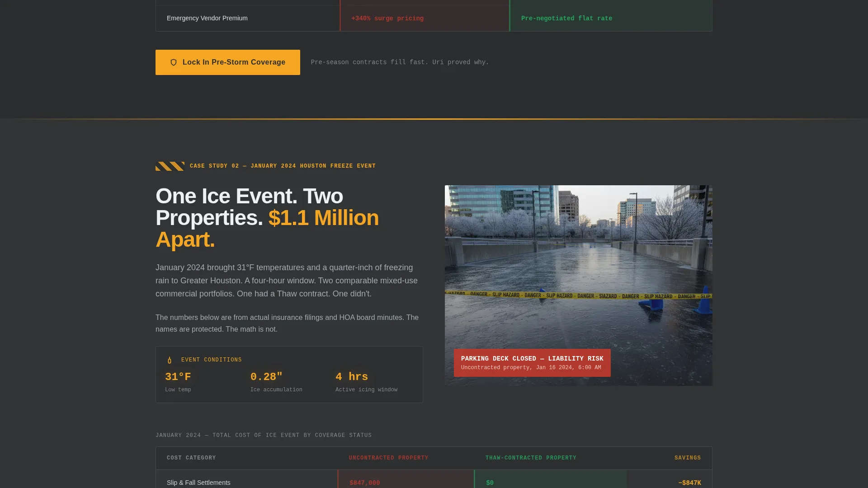The image size is (868, 488).
Task: Select the Pre-negotiated flat rate cell
Action: coord(566,19)
